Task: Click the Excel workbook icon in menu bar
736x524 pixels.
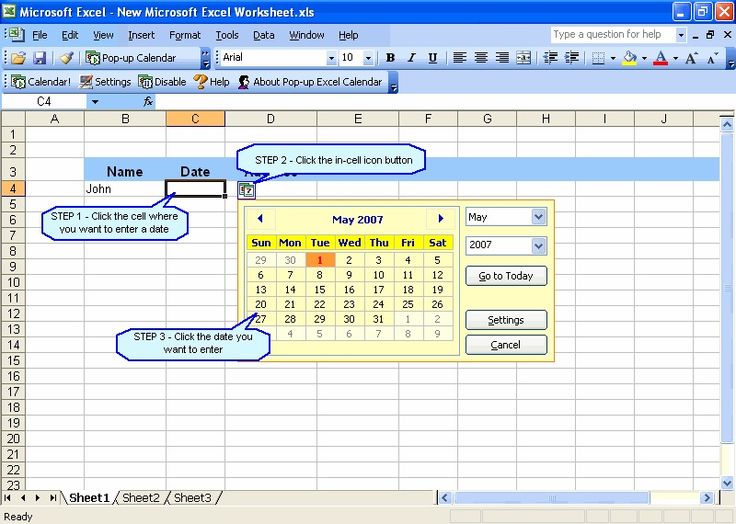Action: click(x=15, y=34)
